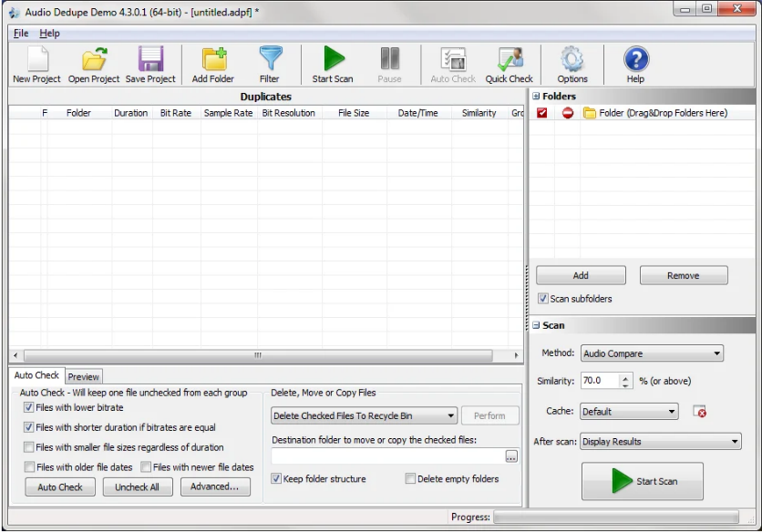Minimize the Audio Dedupe window
Image resolution: width=762 pixels, height=532 pixels.
685,9
